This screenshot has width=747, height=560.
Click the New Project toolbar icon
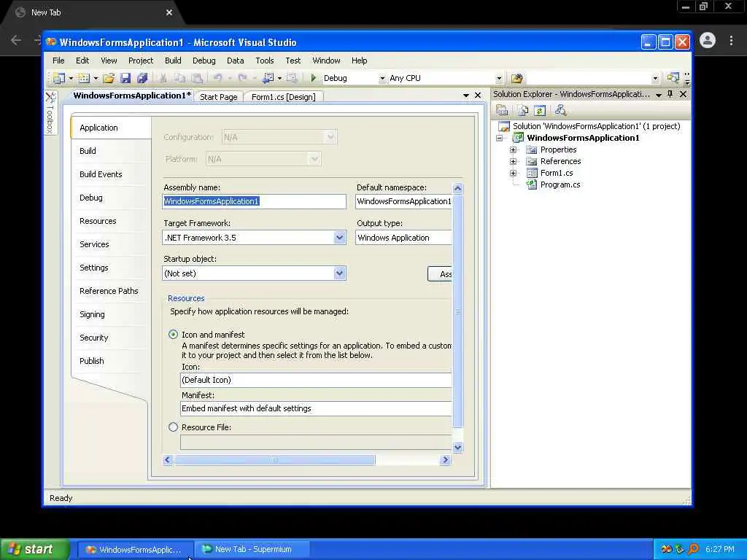(x=59, y=78)
